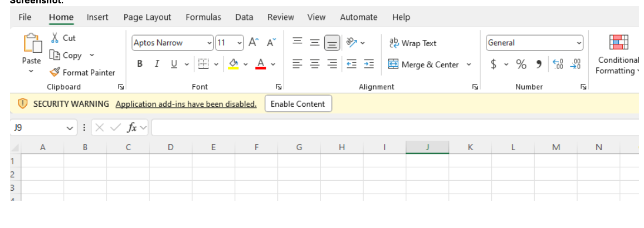Click inside the formula bar input

[390, 128]
